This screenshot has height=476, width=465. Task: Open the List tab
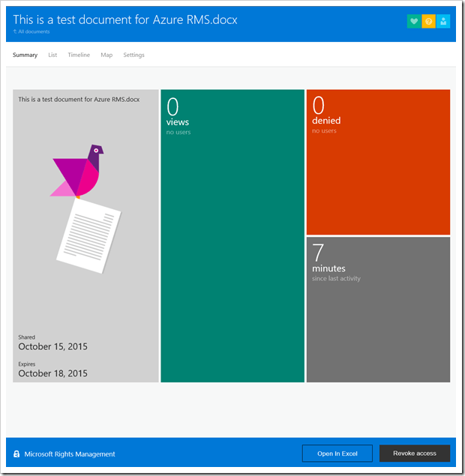[52, 55]
